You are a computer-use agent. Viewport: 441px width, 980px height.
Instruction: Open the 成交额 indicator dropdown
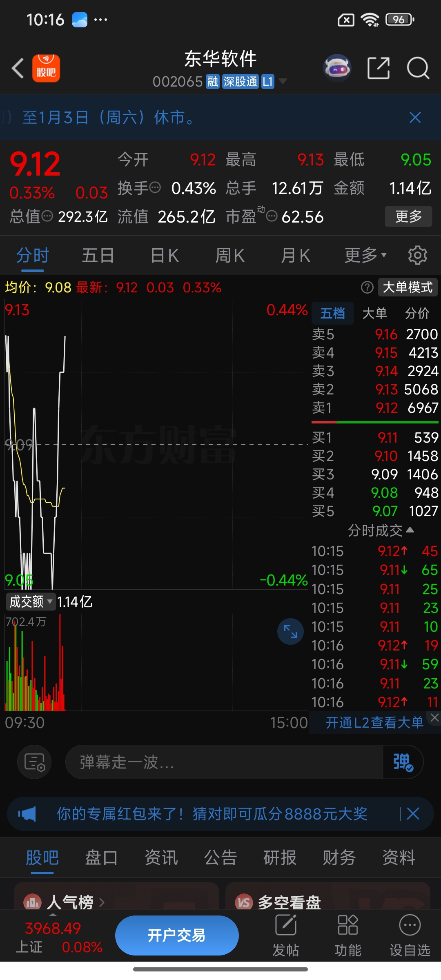30,601
